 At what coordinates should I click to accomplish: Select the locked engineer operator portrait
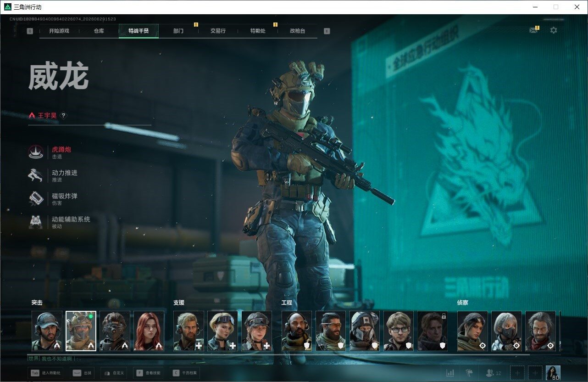(433, 331)
